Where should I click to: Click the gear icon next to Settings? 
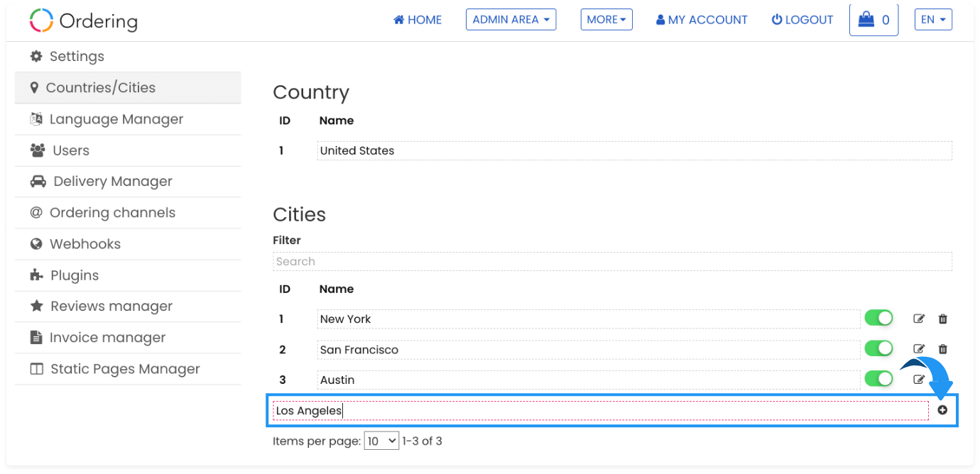click(x=36, y=56)
